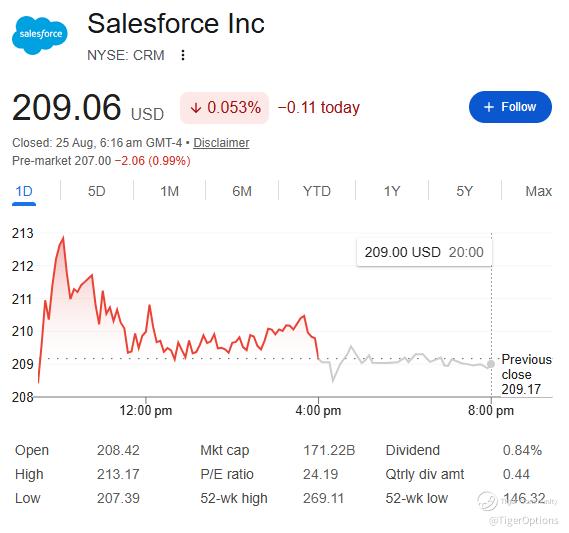This screenshot has height=533, width=569.
Task: View the 1Y chart range
Action: [x=392, y=191]
